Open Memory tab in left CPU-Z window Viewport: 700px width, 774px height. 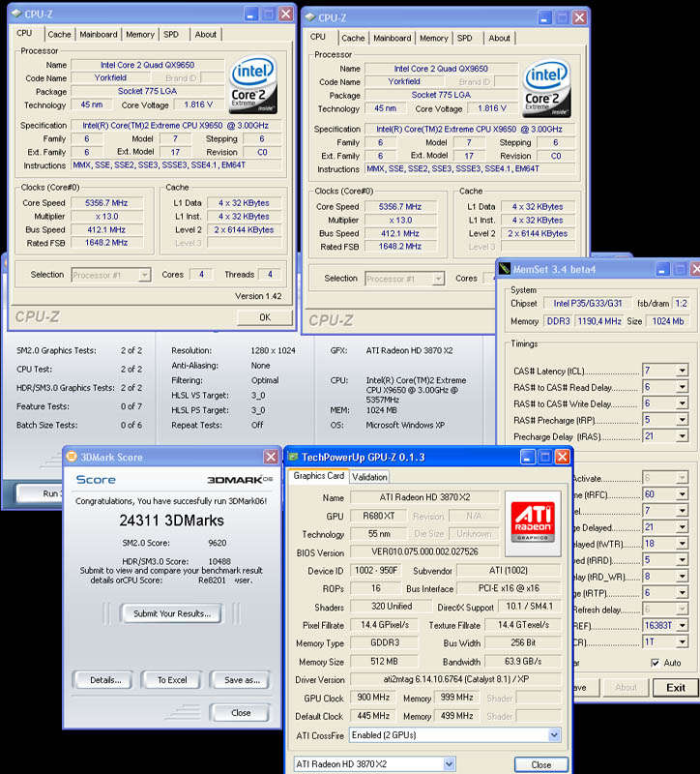(140, 35)
